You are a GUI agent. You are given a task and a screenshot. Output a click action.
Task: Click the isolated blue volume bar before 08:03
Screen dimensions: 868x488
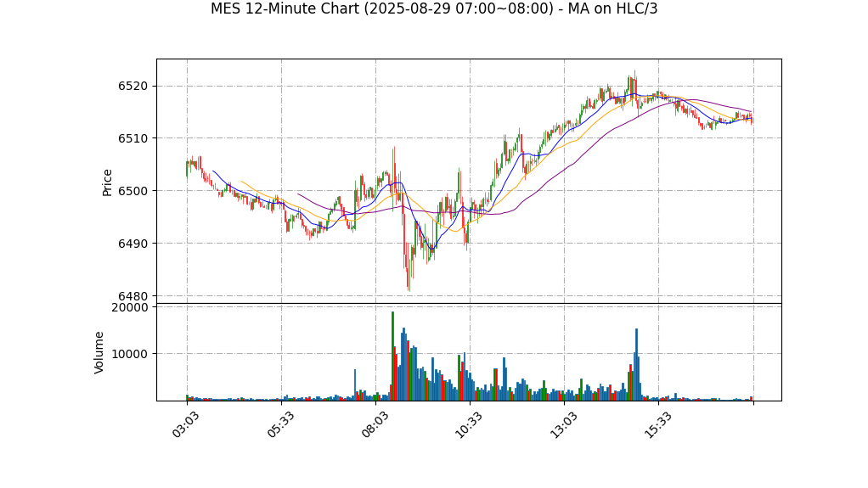tap(355, 385)
